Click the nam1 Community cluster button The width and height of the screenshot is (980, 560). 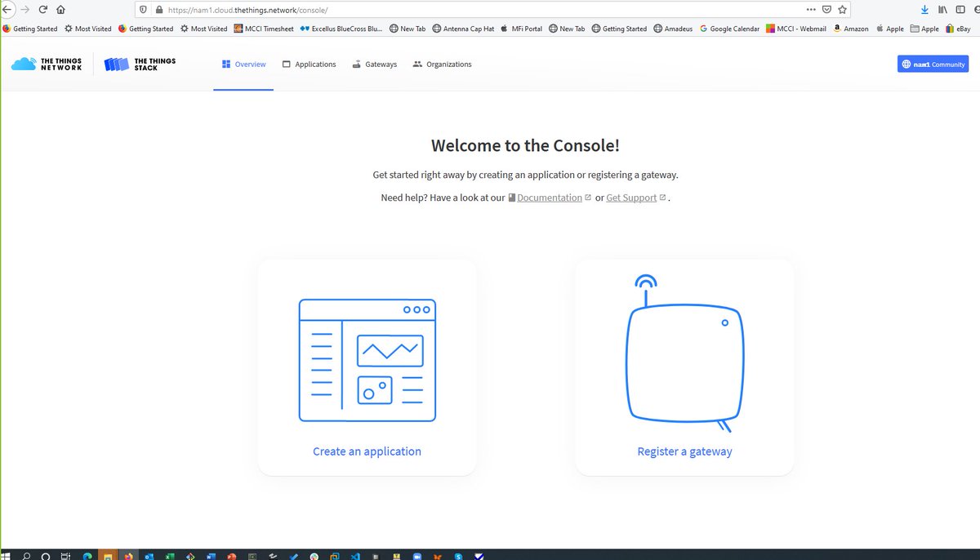click(933, 64)
